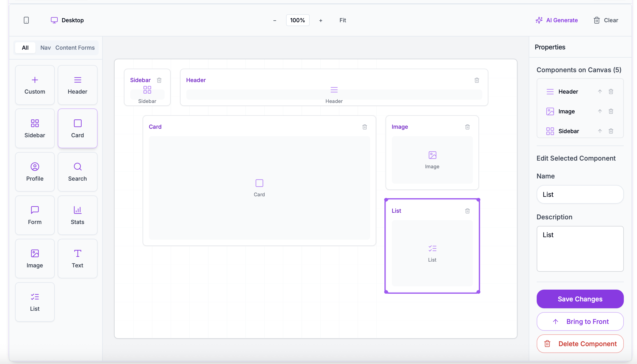Click the Name input field

(580, 194)
